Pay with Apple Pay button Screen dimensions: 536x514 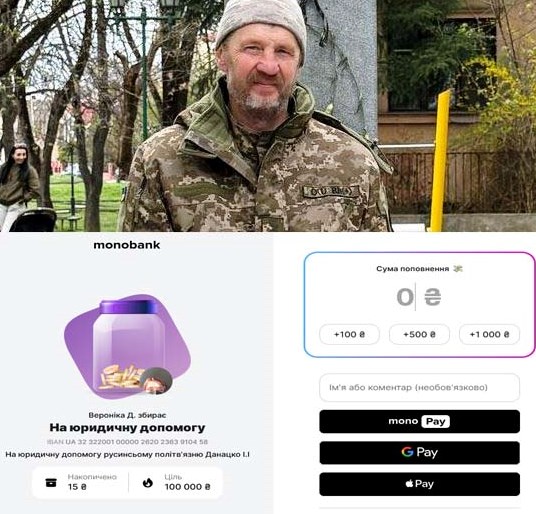point(419,484)
